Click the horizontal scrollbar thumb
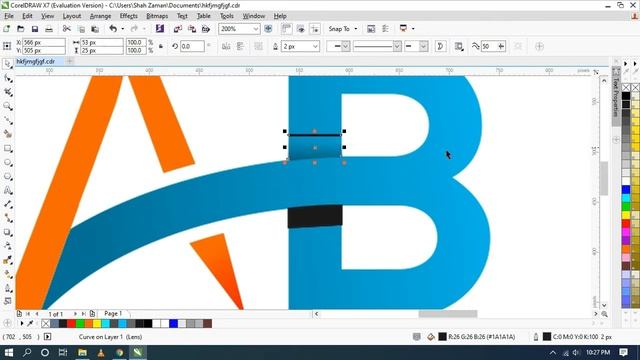This screenshot has height=360, width=640. (448, 314)
